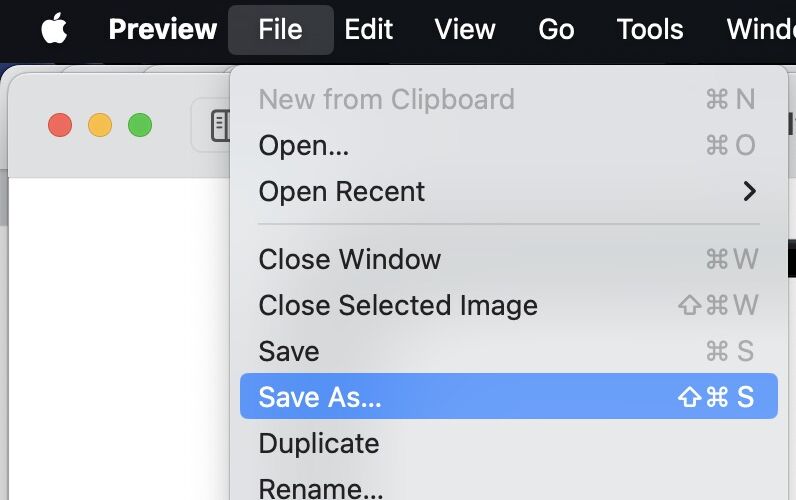The width and height of the screenshot is (796, 500).
Task: Open the Window menu
Action: (761, 29)
